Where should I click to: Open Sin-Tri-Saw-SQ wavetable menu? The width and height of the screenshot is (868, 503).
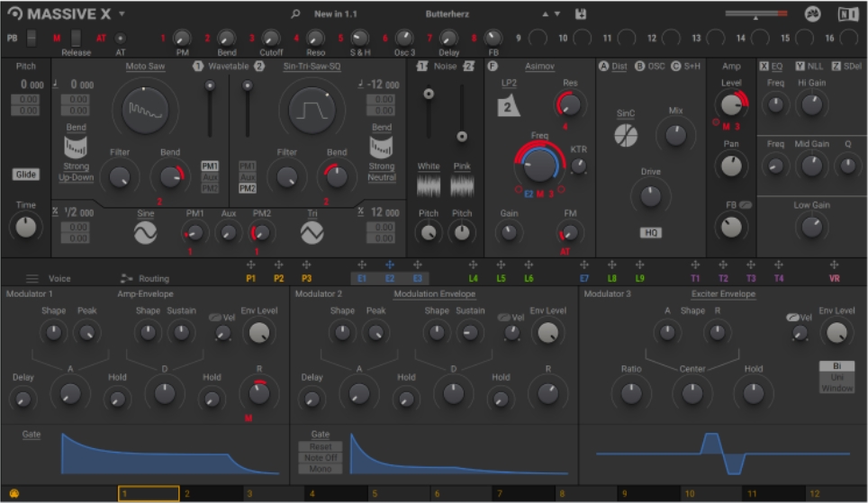[312, 66]
